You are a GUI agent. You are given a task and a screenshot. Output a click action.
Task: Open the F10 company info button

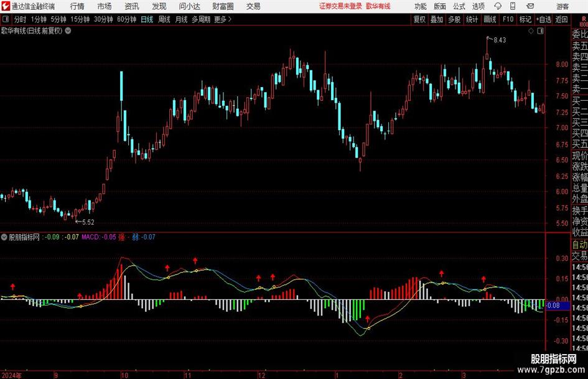click(508, 19)
